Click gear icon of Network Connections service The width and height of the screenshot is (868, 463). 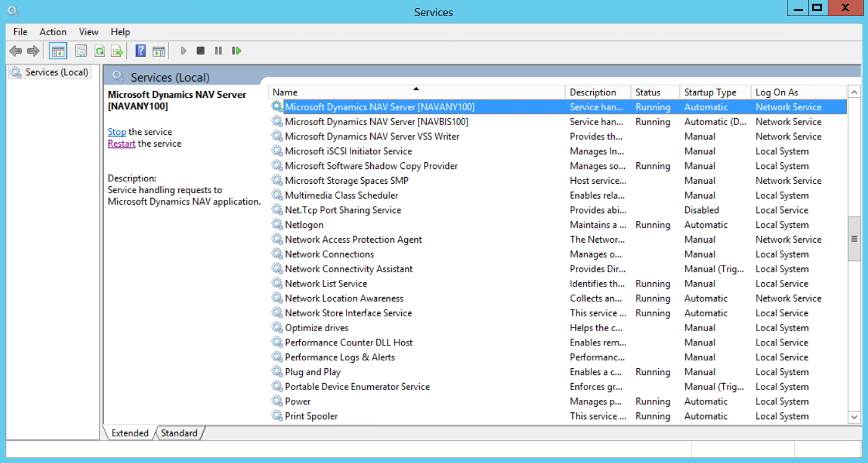[277, 254]
